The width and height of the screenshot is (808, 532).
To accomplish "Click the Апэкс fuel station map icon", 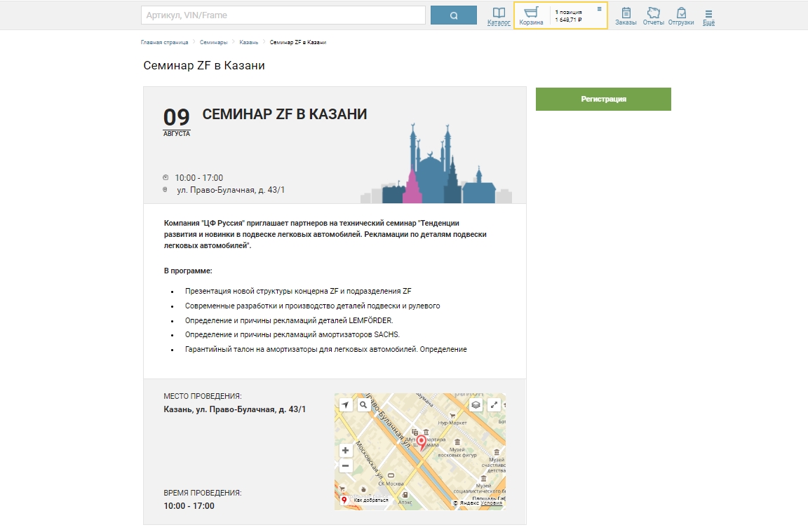I will click(405, 495).
